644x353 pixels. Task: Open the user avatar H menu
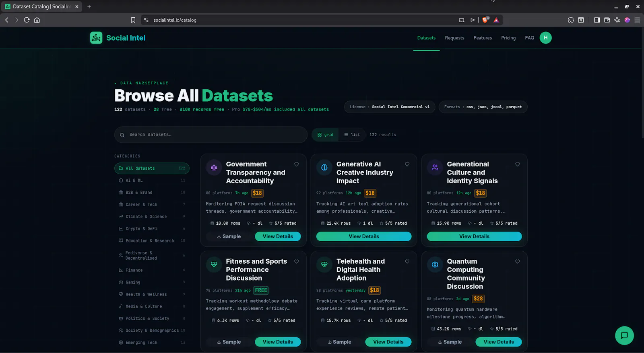tap(545, 38)
